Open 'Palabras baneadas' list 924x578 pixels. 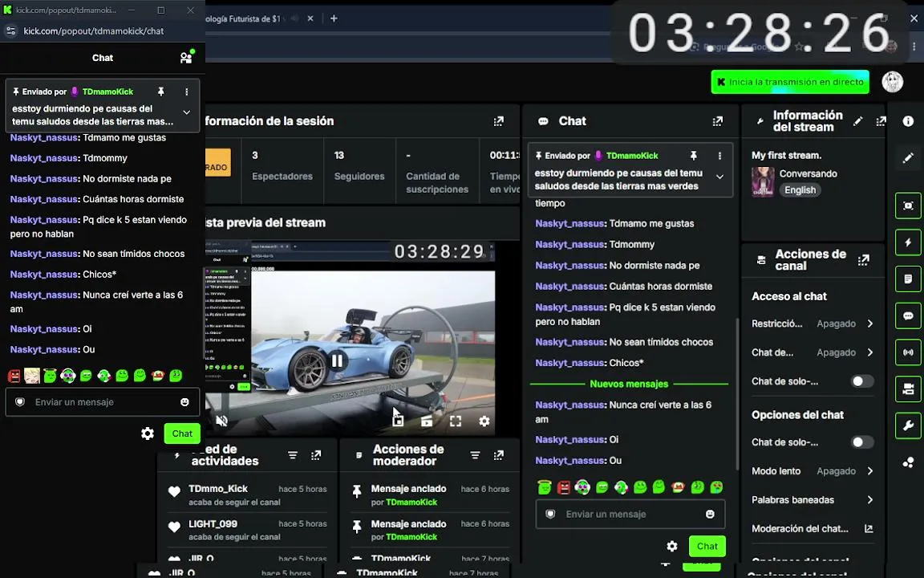coord(813,499)
